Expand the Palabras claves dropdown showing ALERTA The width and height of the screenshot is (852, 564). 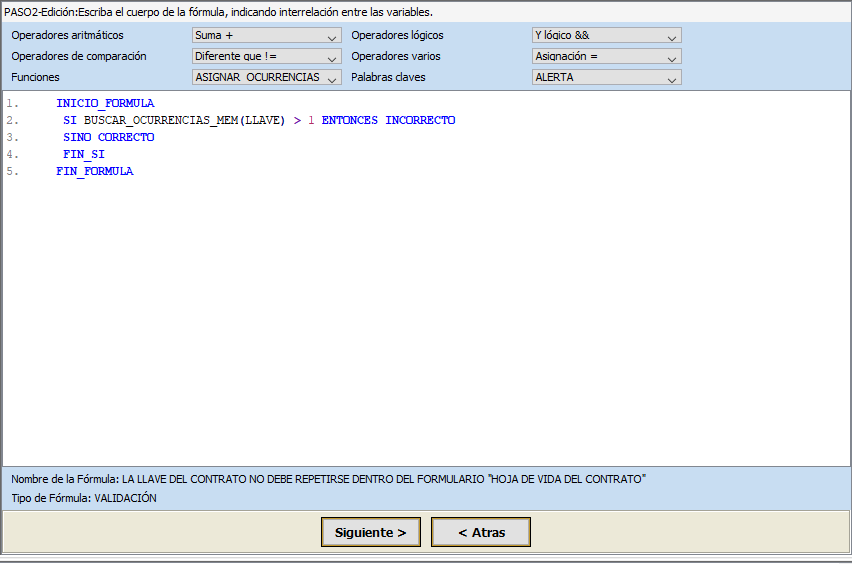pos(606,77)
